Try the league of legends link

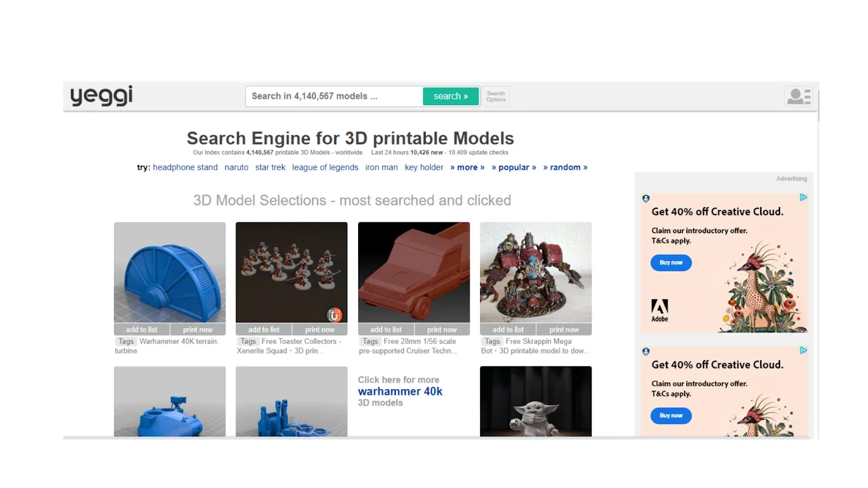(325, 167)
